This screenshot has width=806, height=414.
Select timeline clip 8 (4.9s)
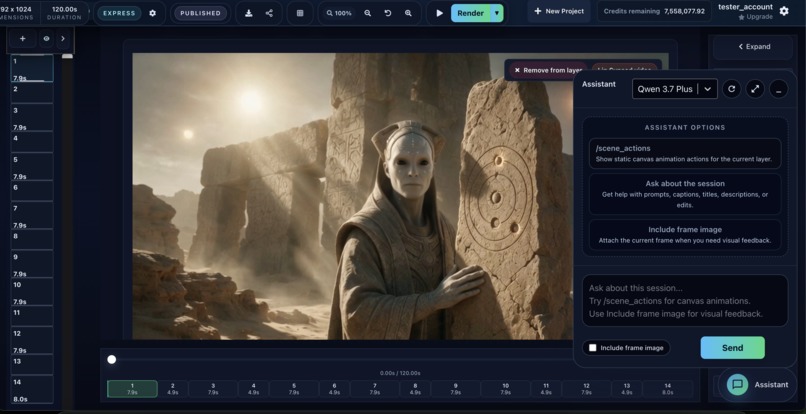[415, 389]
